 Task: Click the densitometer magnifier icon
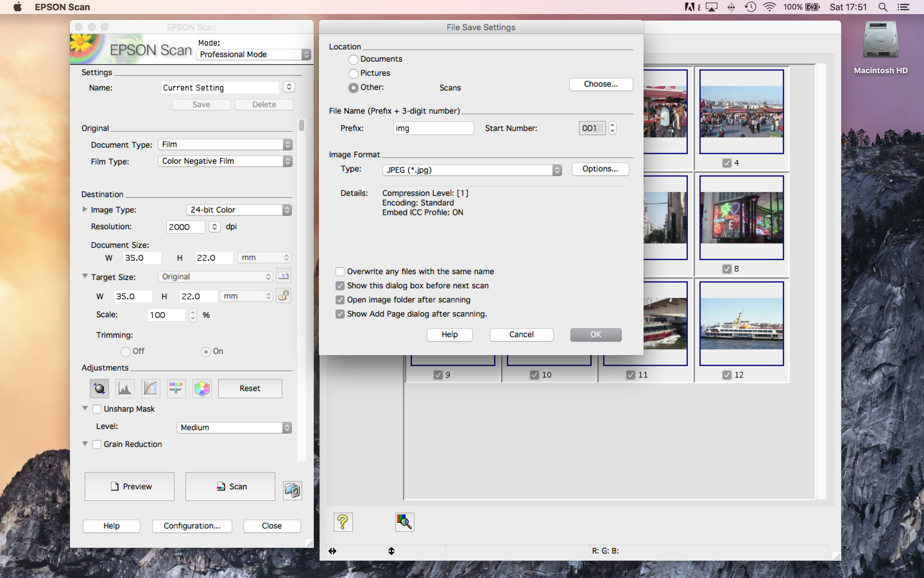click(404, 522)
